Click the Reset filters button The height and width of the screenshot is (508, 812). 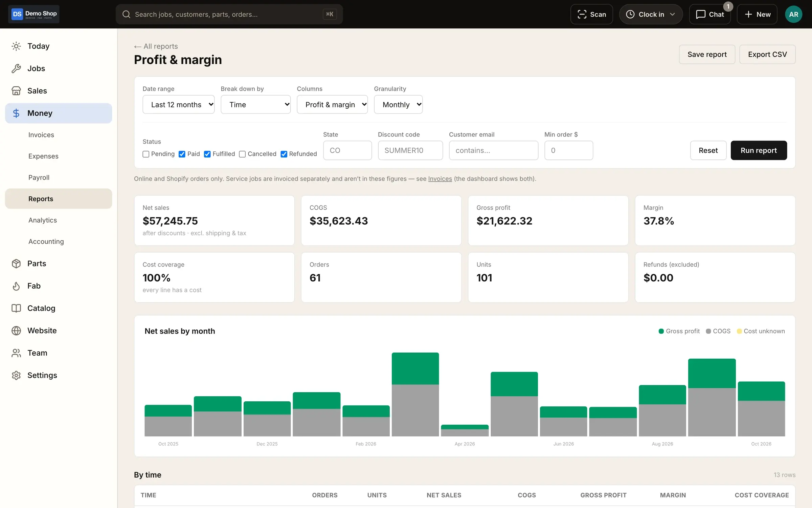pyautogui.click(x=708, y=150)
